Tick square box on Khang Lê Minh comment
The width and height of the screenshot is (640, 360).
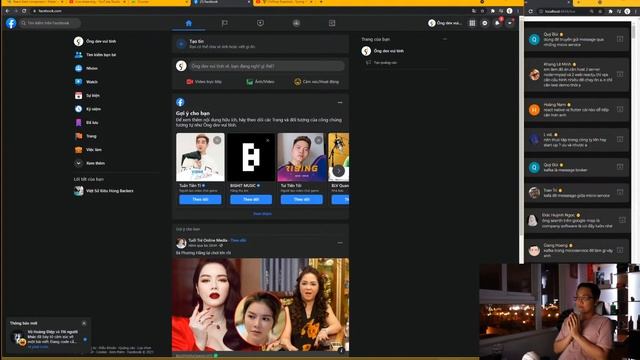point(620,74)
